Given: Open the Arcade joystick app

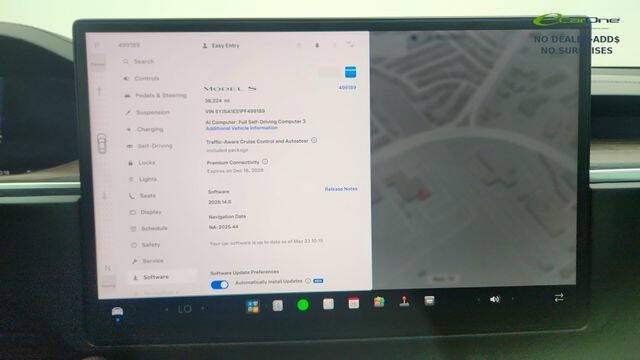Looking at the screenshot, I should click(x=404, y=302).
